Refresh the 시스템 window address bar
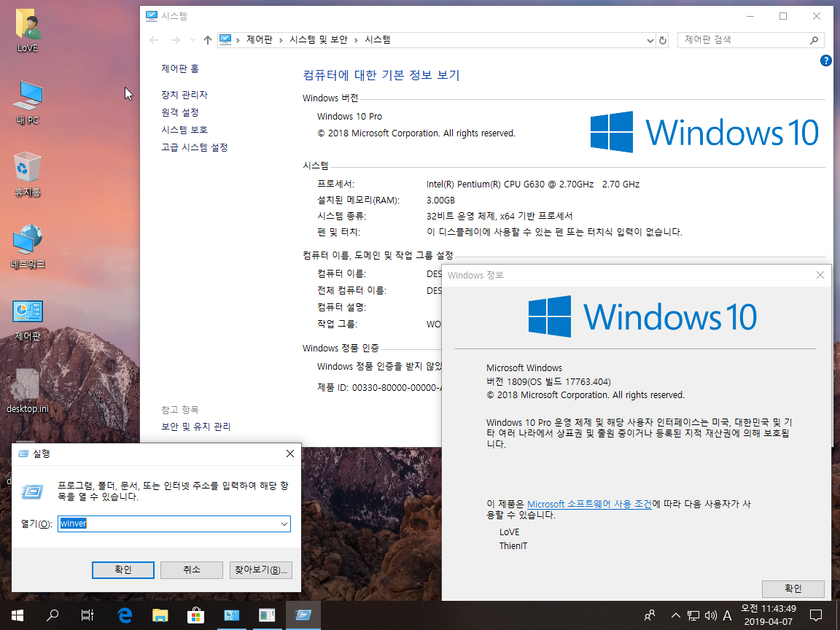This screenshot has height=630, width=840. 663,40
